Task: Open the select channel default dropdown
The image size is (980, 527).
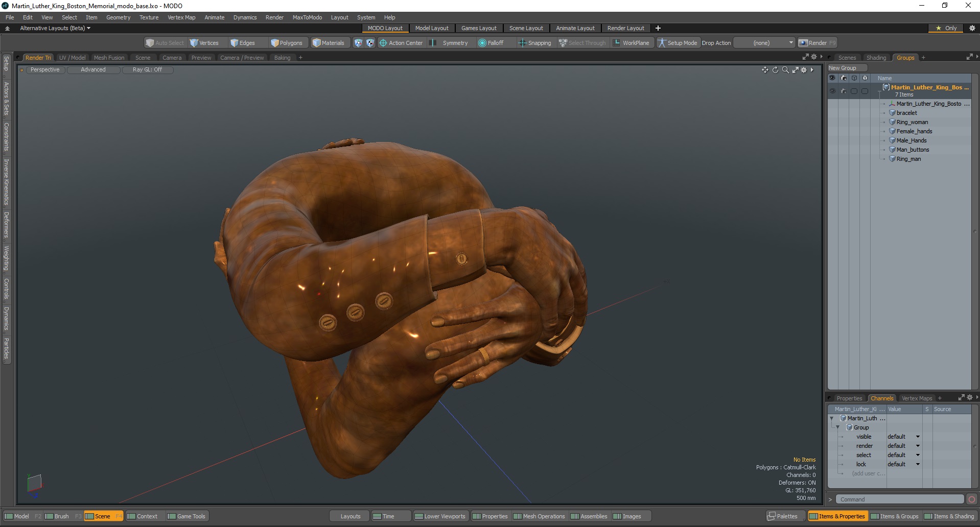Action: [x=903, y=455]
